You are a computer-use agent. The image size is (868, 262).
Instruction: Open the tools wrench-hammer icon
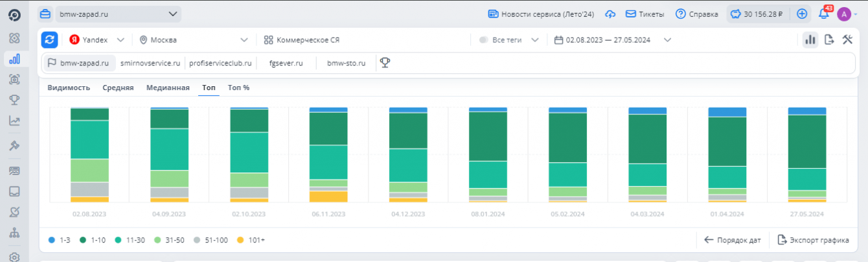pos(847,40)
